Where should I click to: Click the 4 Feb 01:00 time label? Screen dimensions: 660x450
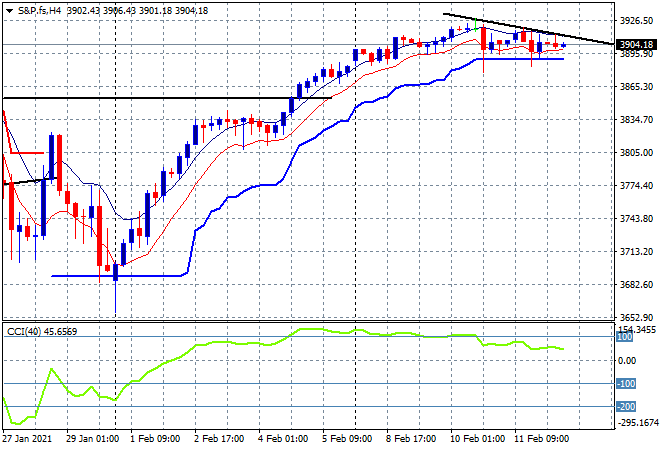[x=283, y=439]
